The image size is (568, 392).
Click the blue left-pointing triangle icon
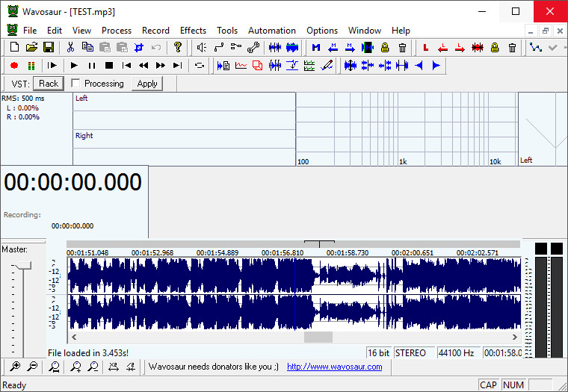click(x=419, y=66)
